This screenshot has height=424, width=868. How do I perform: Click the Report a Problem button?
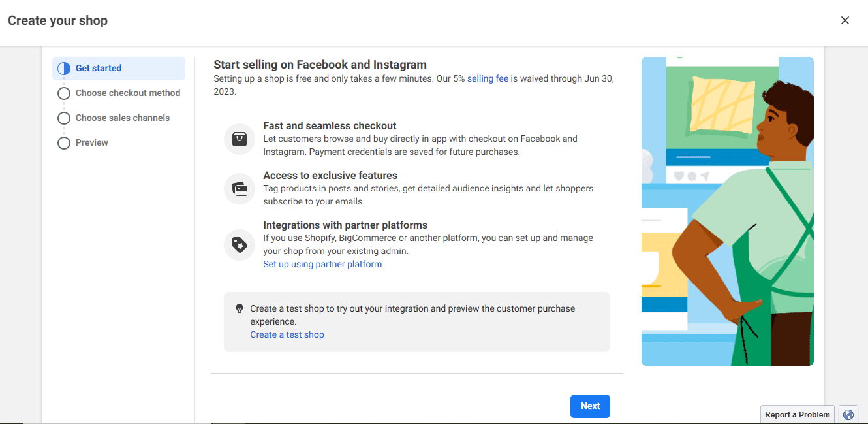click(x=797, y=414)
